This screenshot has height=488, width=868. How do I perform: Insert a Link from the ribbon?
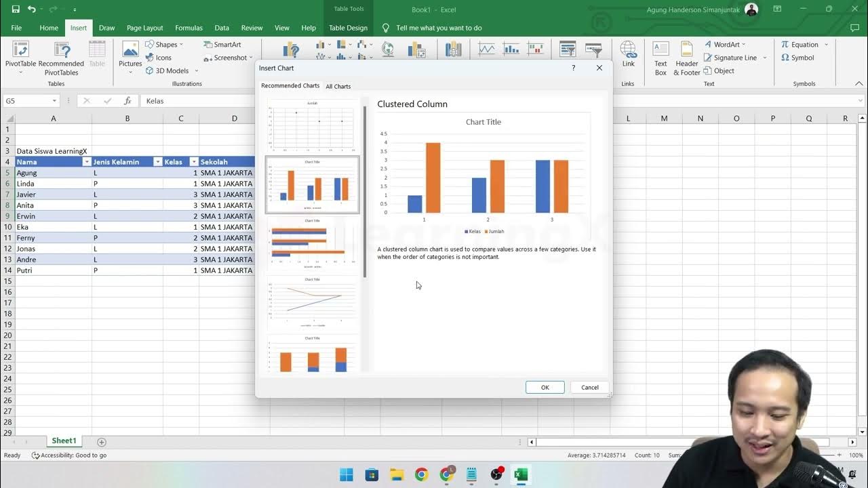point(629,54)
